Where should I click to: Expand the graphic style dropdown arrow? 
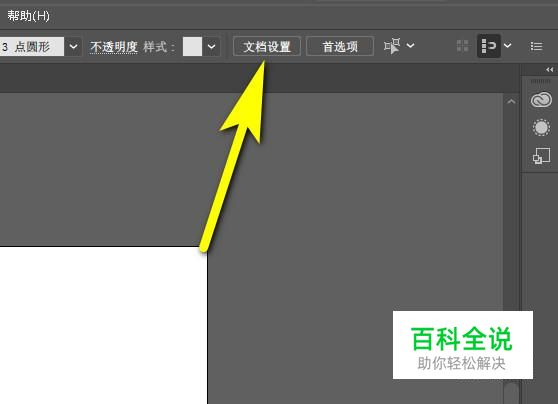(211, 46)
